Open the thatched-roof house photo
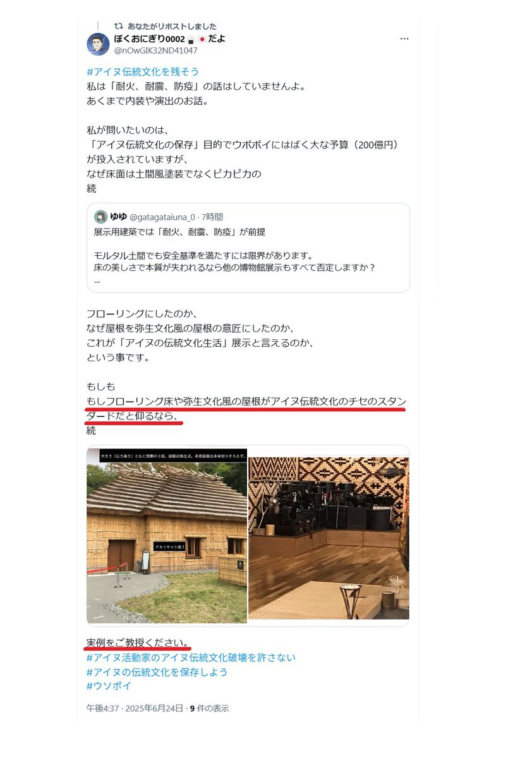This screenshot has height=758, width=532. (167, 536)
